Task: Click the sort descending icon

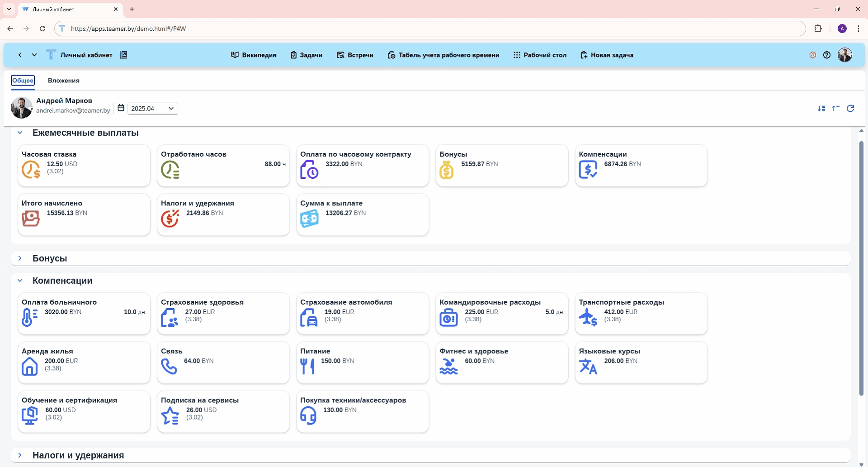Action: click(x=821, y=109)
